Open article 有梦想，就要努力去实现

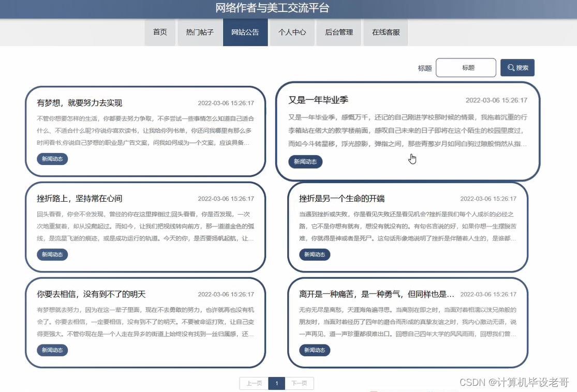point(80,103)
